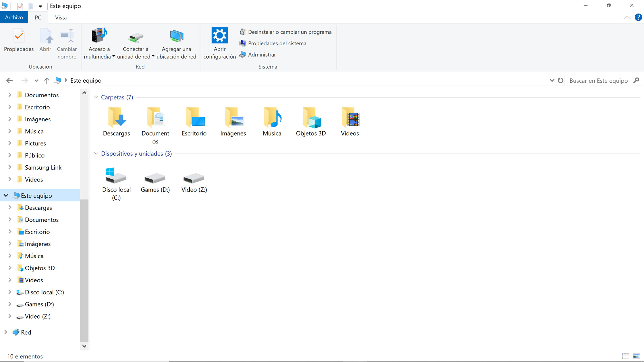Select the Games (D:) drive icon
644x362 pixels.
coord(155,178)
